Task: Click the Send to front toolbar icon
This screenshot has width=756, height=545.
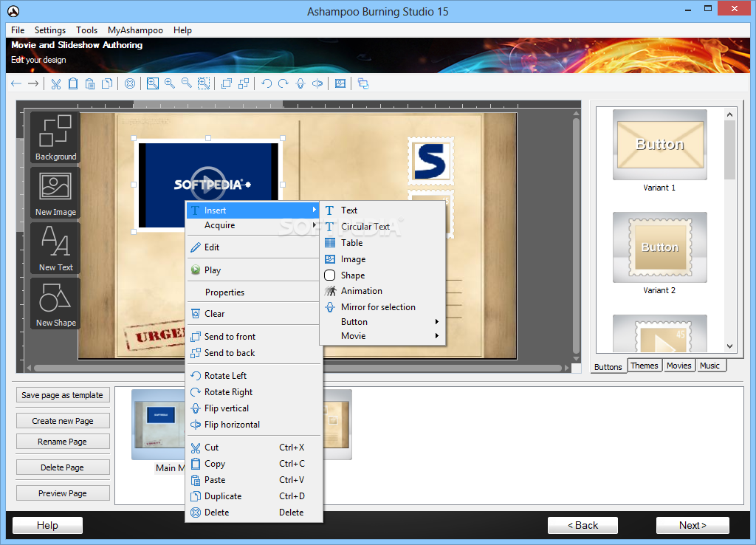Action: [227, 84]
